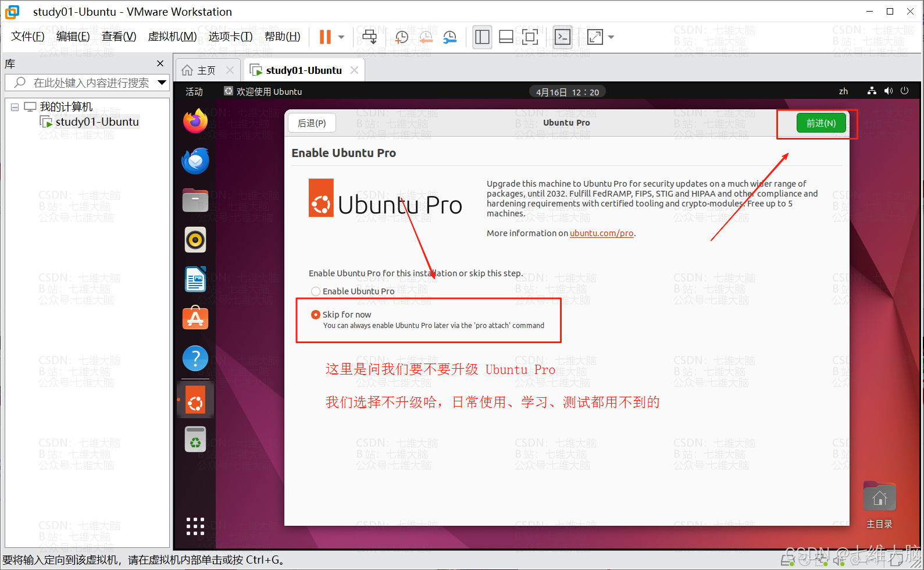Toggle the thumbnail bar view icon
924x570 pixels.
[x=506, y=37]
